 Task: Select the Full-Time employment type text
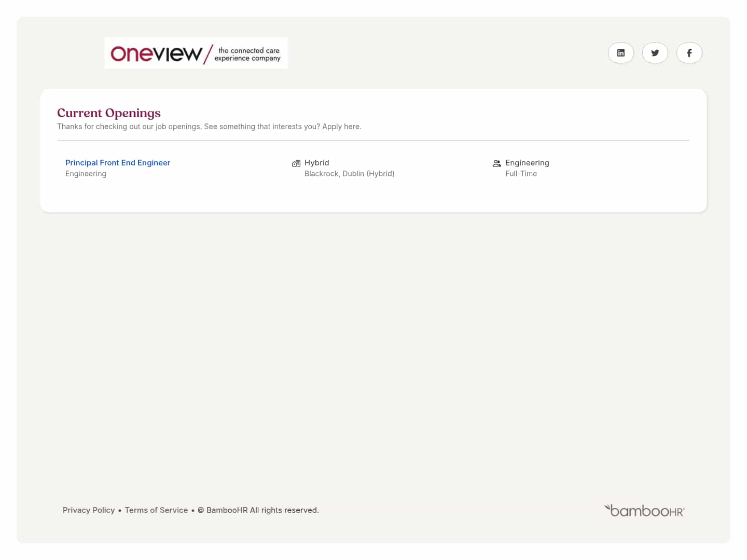click(521, 173)
